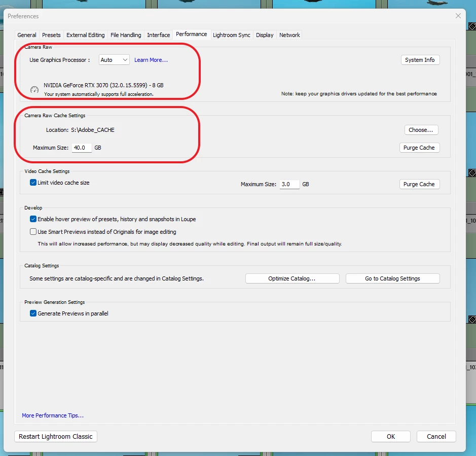Open the Network tab
476x456 pixels.
tap(289, 35)
